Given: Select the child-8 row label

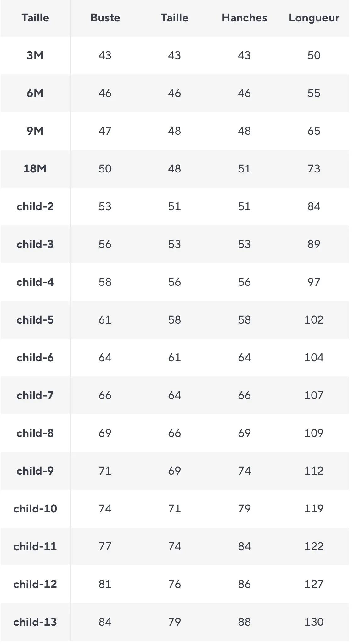Looking at the screenshot, I should tap(35, 433).
